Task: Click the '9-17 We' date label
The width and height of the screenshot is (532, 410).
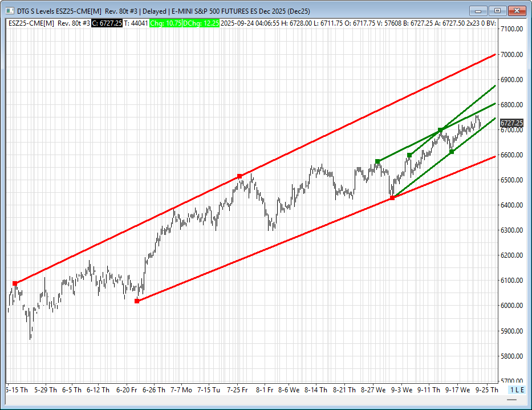Action: [x=458, y=390]
